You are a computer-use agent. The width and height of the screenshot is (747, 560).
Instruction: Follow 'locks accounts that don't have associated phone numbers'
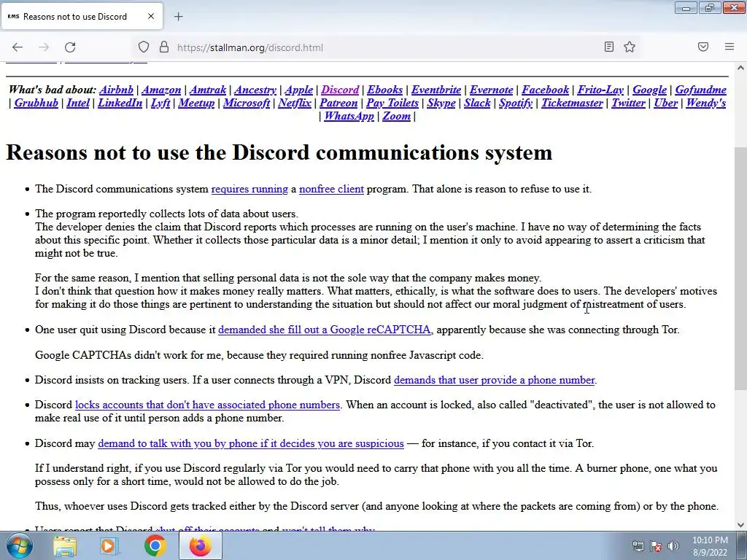(x=208, y=405)
